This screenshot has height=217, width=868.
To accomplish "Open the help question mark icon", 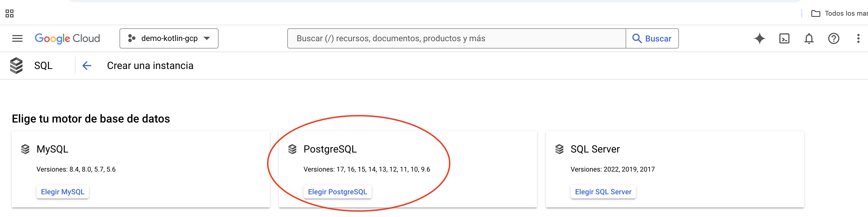I will click(x=833, y=38).
